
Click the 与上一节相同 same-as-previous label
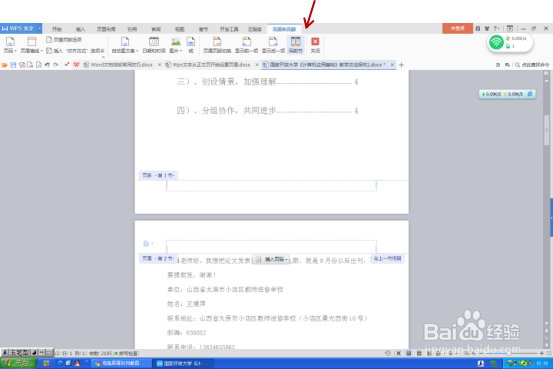[387, 259]
